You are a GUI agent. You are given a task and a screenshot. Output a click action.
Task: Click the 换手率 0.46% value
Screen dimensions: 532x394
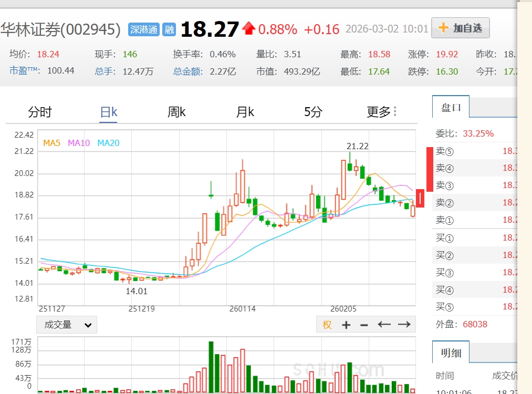[x=223, y=54]
